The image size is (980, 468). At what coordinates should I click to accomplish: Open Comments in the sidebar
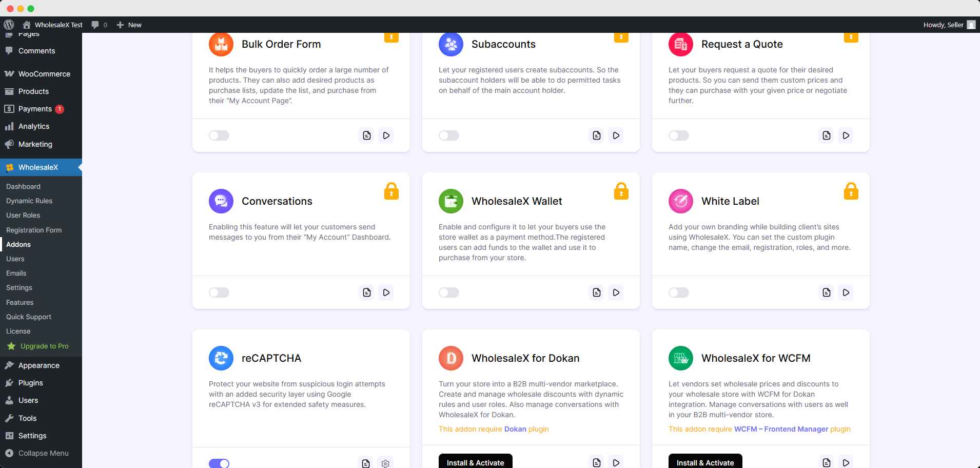pyautogui.click(x=41, y=51)
